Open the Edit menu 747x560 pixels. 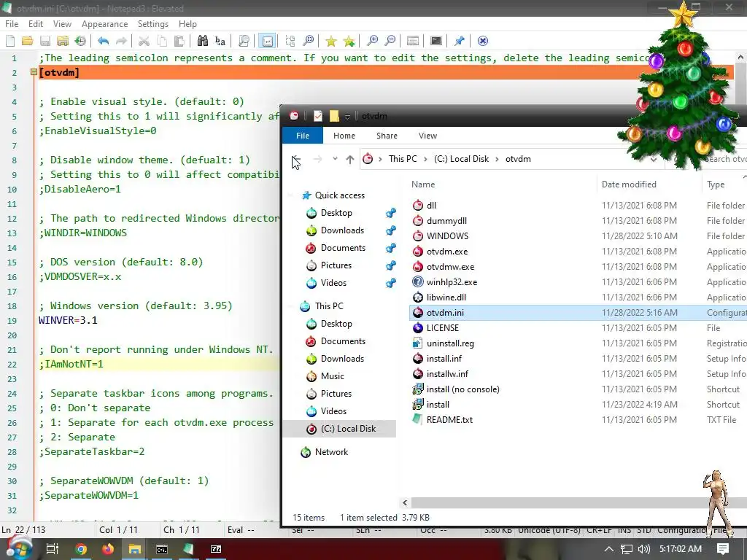point(36,24)
